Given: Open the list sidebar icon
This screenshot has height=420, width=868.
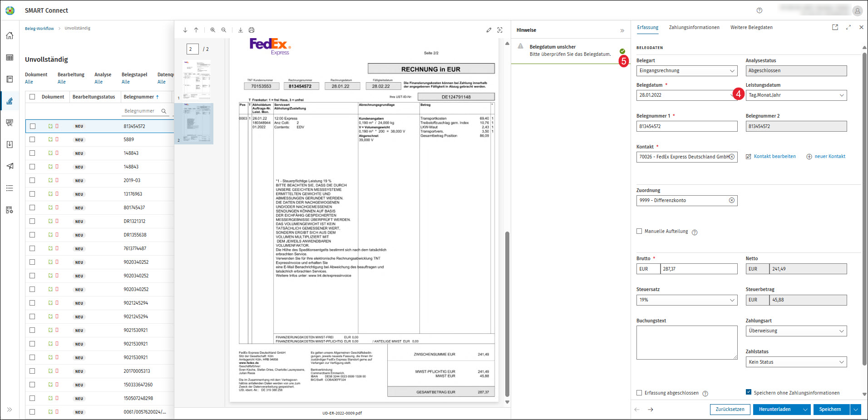Looking at the screenshot, I should point(10,188).
